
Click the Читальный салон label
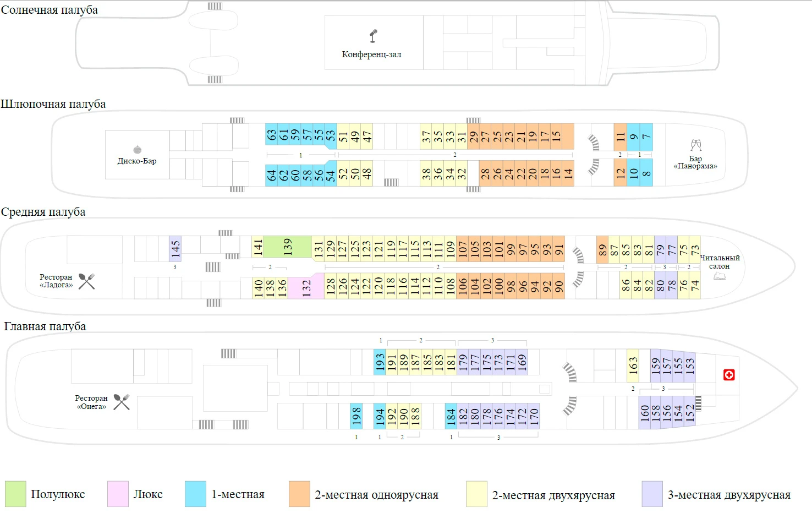click(720, 262)
